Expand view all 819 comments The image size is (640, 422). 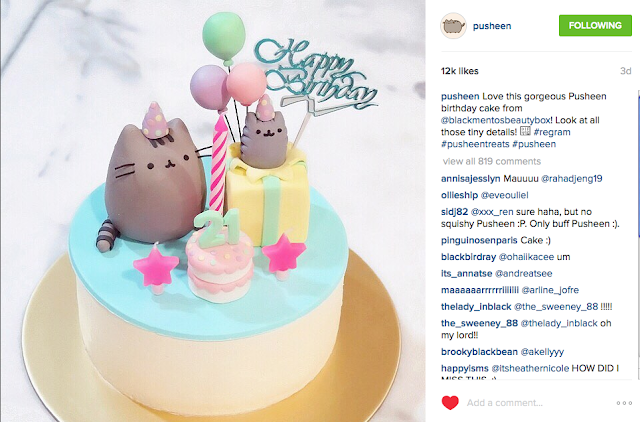click(x=492, y=161)
